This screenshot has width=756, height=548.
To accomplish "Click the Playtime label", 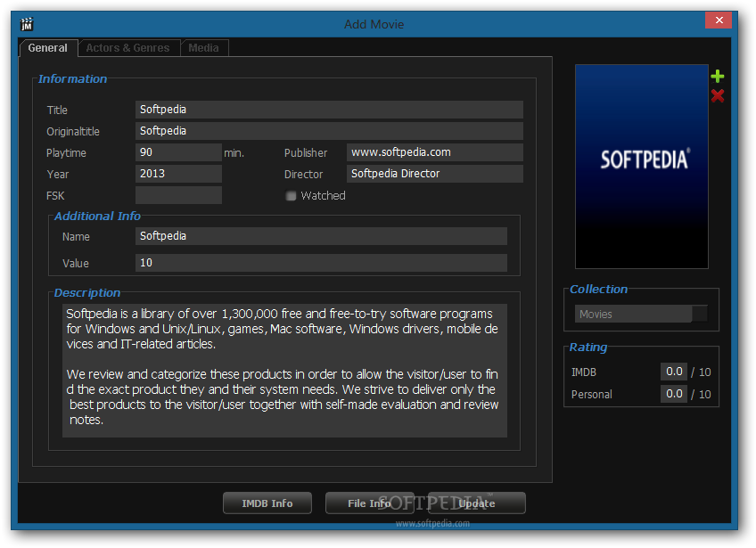I will (66, 152).
